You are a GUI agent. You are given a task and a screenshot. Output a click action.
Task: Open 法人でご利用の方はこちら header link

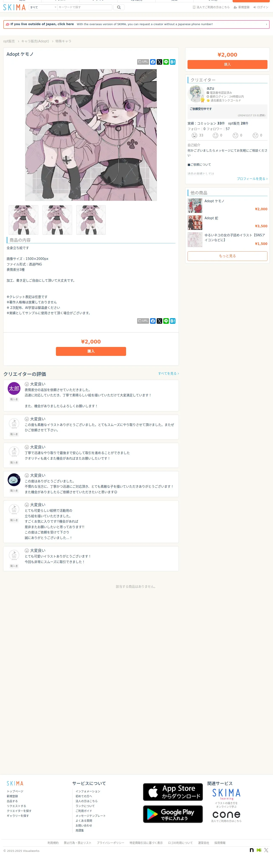211,7
